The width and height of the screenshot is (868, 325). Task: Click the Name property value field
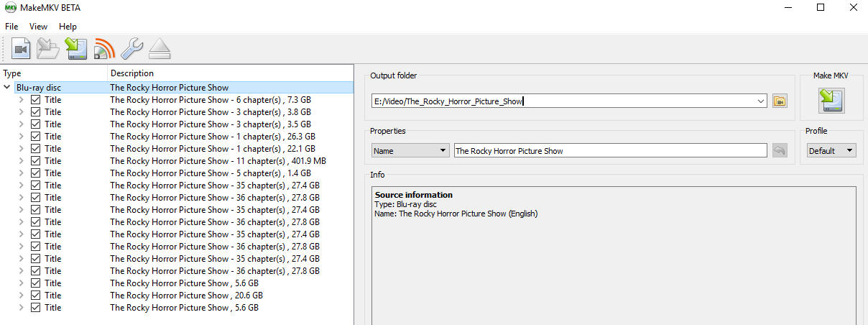click(610, 151)
